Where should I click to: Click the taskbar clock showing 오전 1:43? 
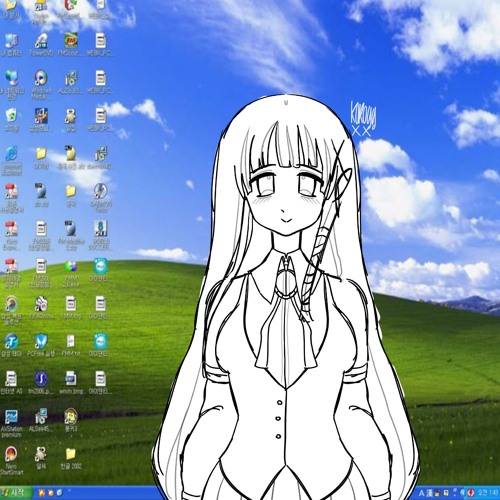pyautogui.click(x=488, y=492)
